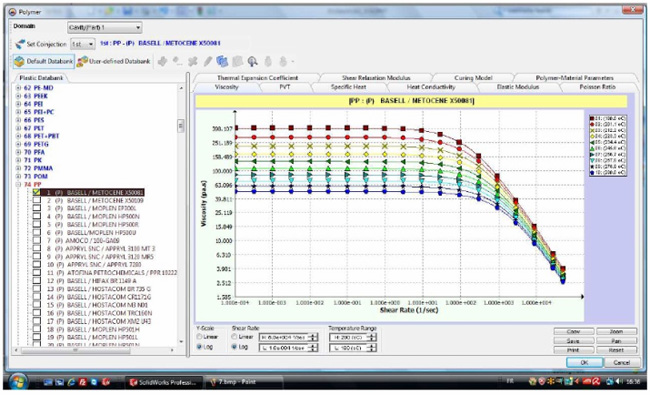Open the Thermal Expansion Coefficient tab
This screenshot has height=395, width=650.
[x=257, y=78]
